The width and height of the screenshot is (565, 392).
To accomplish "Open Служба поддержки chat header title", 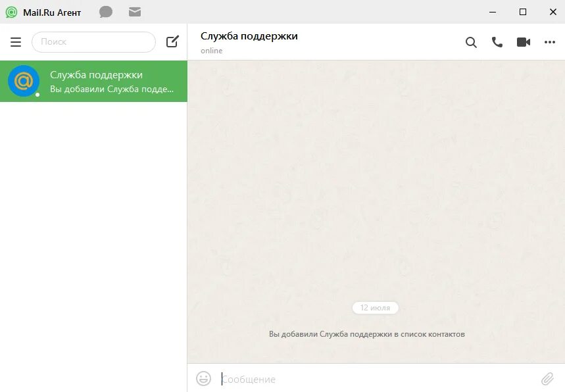I will point(249,36).
